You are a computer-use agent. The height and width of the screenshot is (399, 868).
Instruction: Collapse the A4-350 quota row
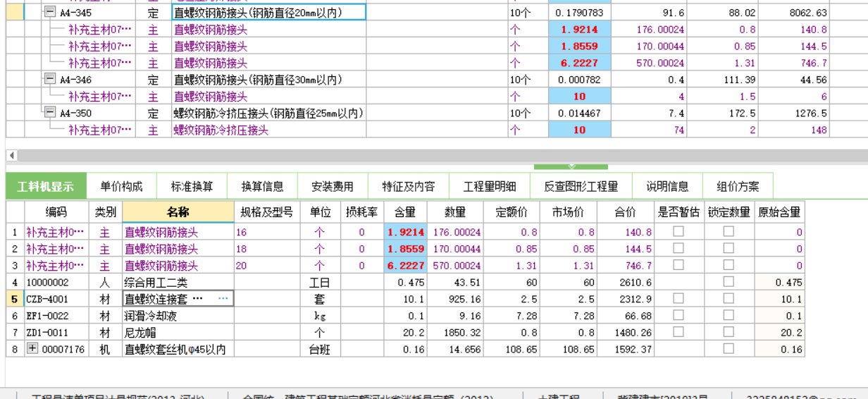point(49,113)
